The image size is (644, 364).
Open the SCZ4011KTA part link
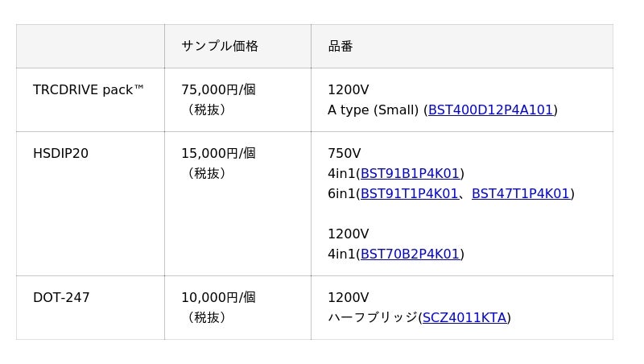click(464, 318)
